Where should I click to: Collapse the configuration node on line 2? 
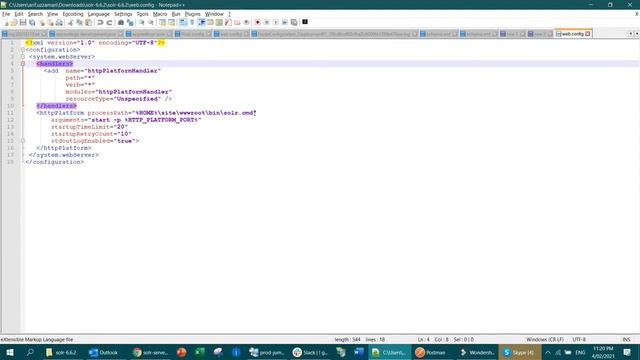coord(23,50)
